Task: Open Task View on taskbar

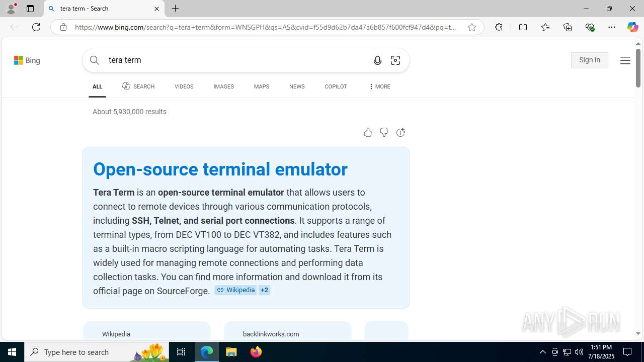Action: (181, 352)
